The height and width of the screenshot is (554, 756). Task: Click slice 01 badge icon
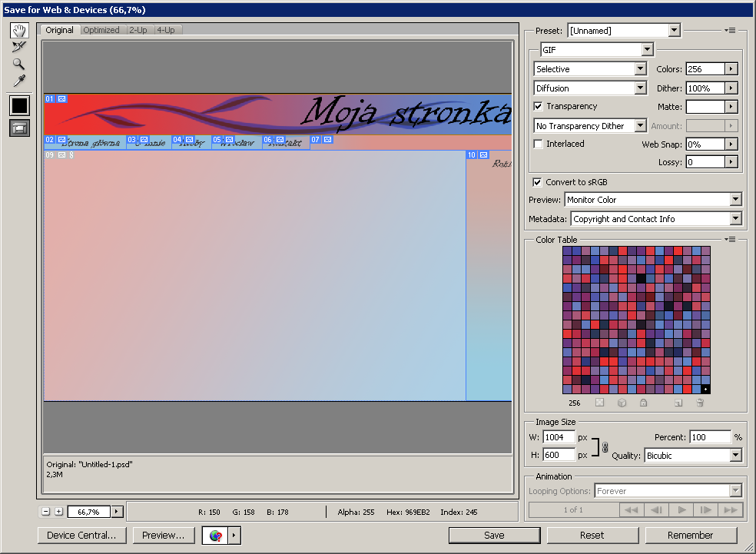pos(61,98)
